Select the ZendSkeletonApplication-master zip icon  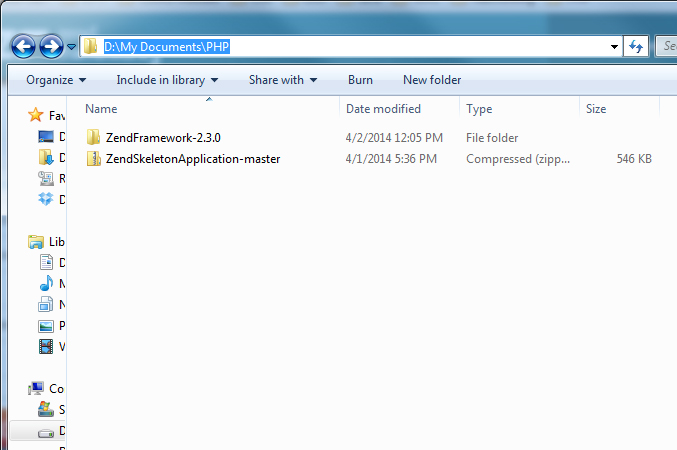click(x=93, y=158)
